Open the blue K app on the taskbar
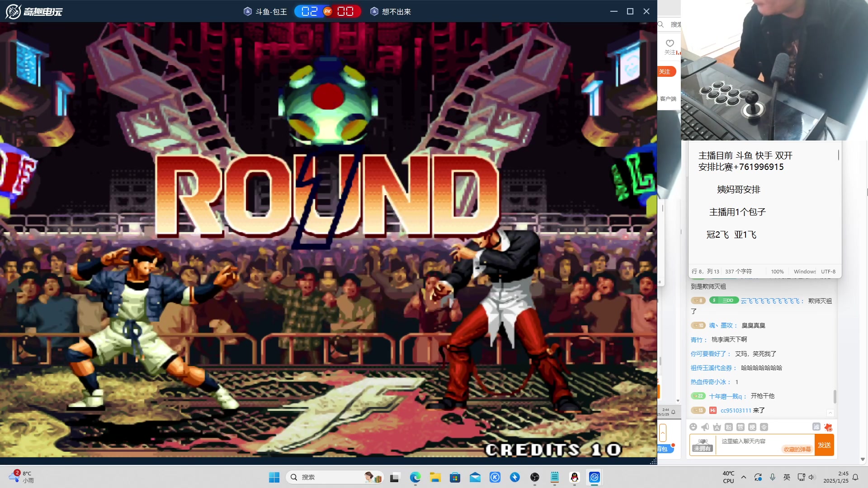Screen dimensions: 868x488 click(495, 477)
